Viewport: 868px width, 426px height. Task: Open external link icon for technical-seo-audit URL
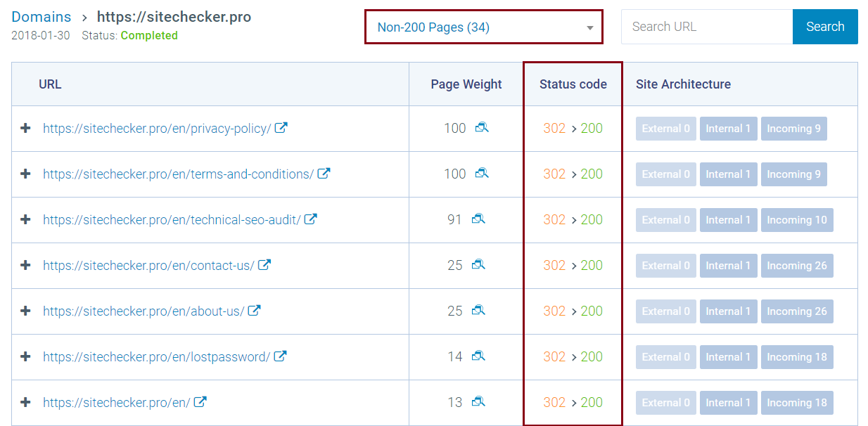pos(310,219)
